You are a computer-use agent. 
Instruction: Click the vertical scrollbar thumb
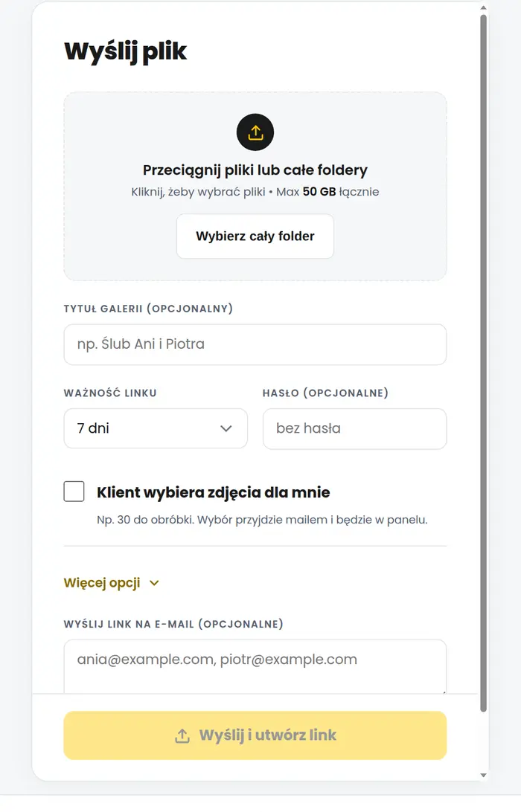(x=483, y=363)
